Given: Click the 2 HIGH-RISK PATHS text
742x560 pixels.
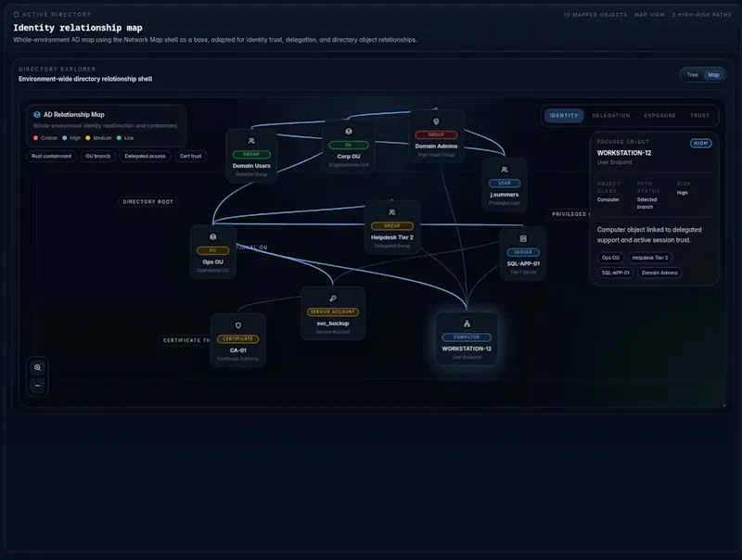Looking at the screenshot, I should (x=701, y=15).
